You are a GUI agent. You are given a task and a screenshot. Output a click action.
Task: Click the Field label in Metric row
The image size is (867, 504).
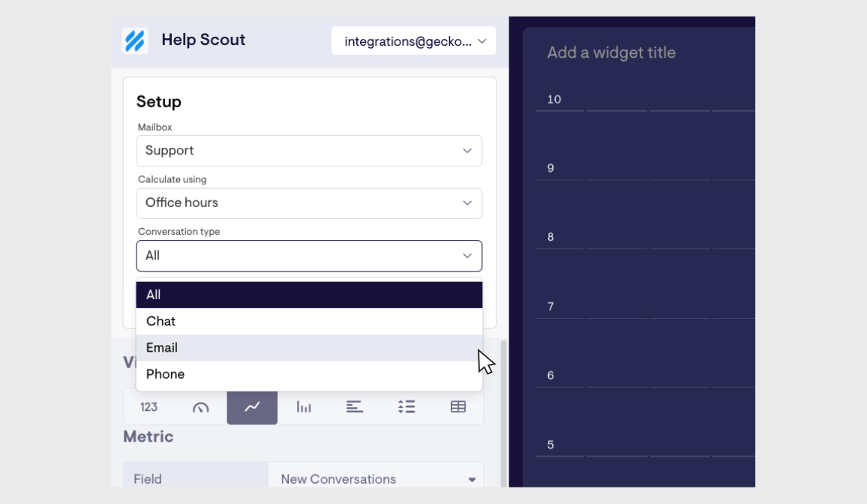coord(148,479)
